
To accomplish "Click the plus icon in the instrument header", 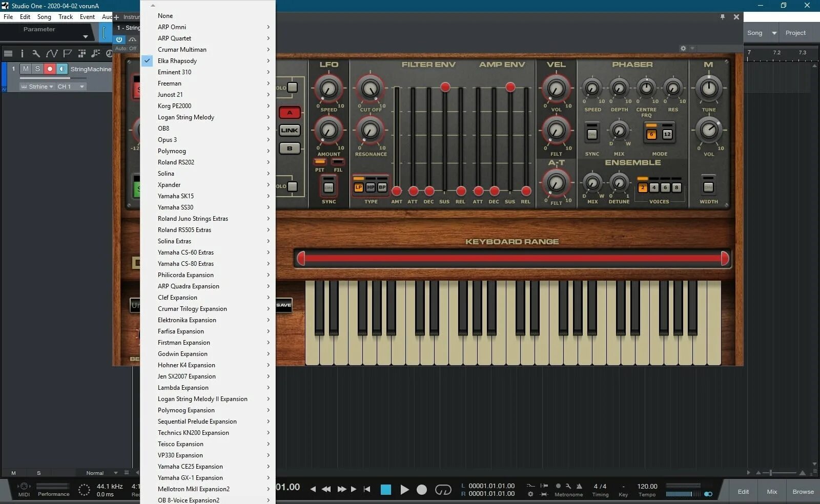I will (x=116, y=17).
